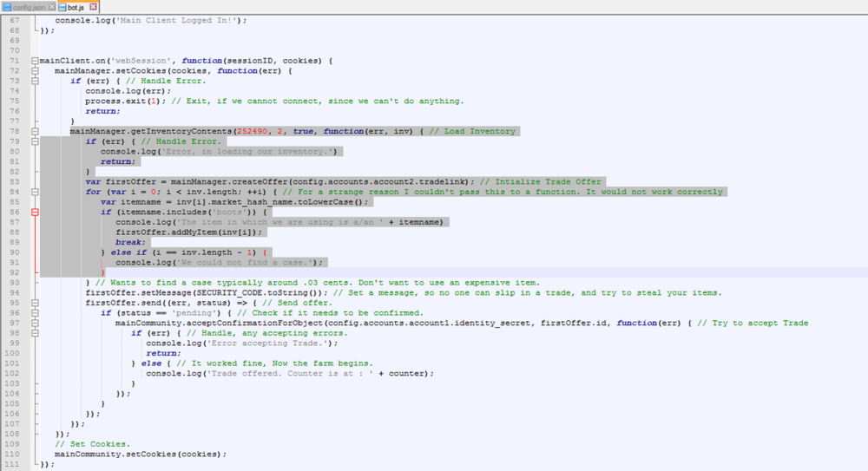Fold the firstOffer.send block on line 95

pos(36,303)
